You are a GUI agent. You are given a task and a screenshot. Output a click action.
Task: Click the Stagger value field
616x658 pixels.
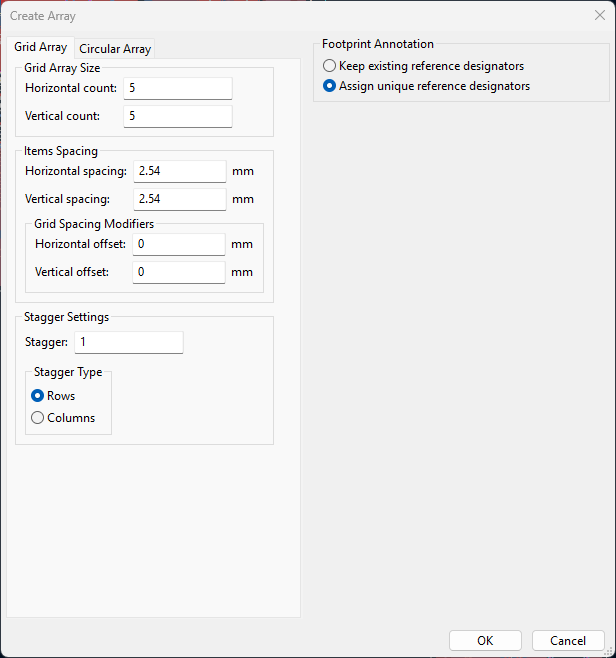coord(128,343)
